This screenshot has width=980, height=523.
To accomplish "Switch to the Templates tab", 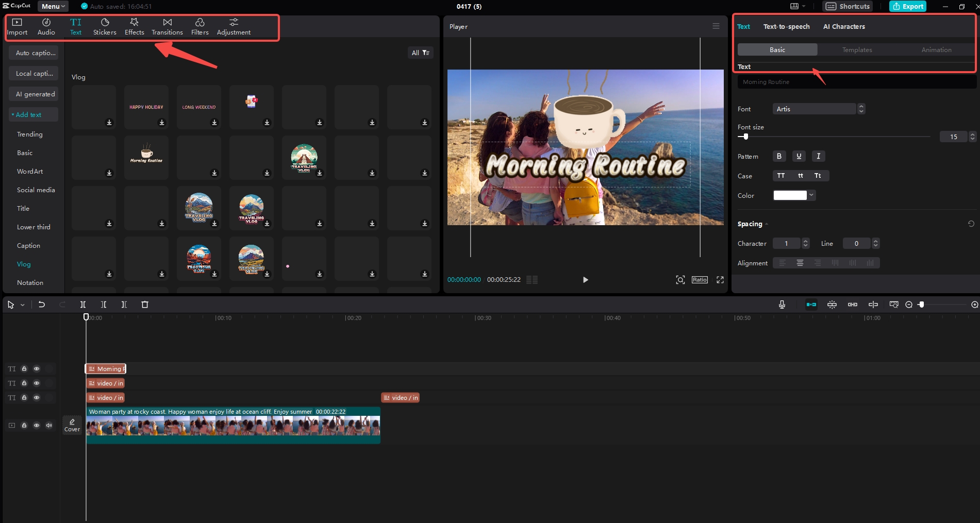I will click(x=857, y=49).
